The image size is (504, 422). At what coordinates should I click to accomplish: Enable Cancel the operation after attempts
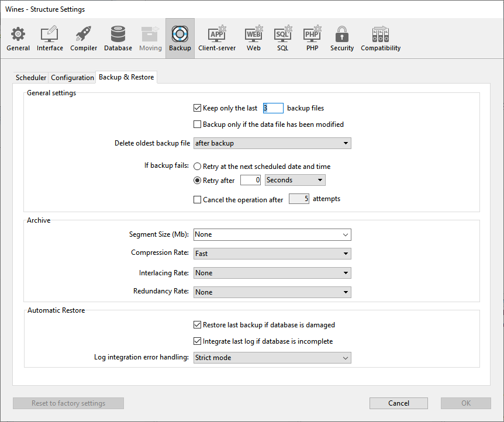[x=197, y=199]
